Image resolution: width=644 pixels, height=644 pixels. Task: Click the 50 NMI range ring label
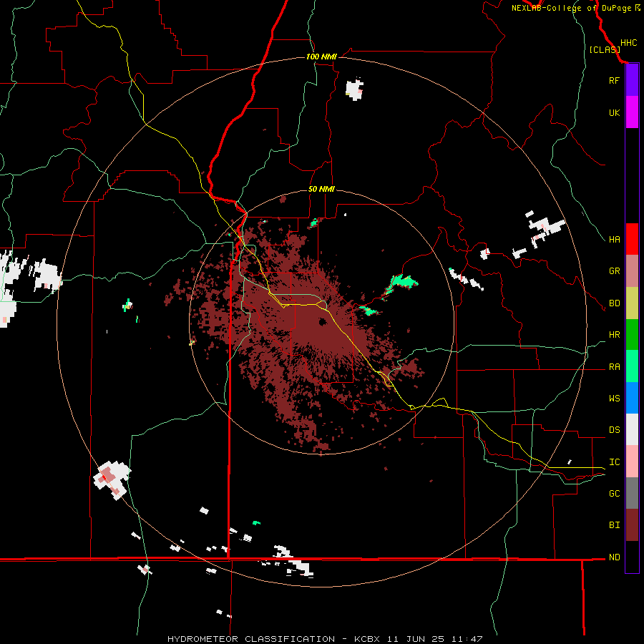click(321, 190)
